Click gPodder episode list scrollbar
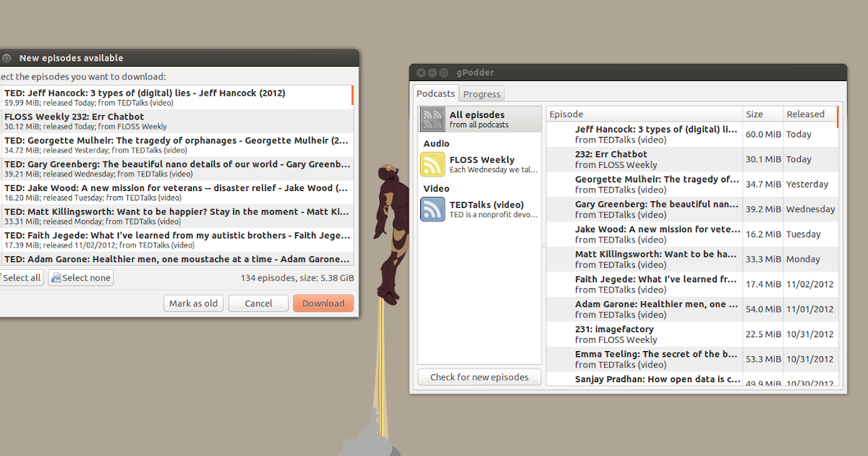868x456 pixels. tap(838, 117)
